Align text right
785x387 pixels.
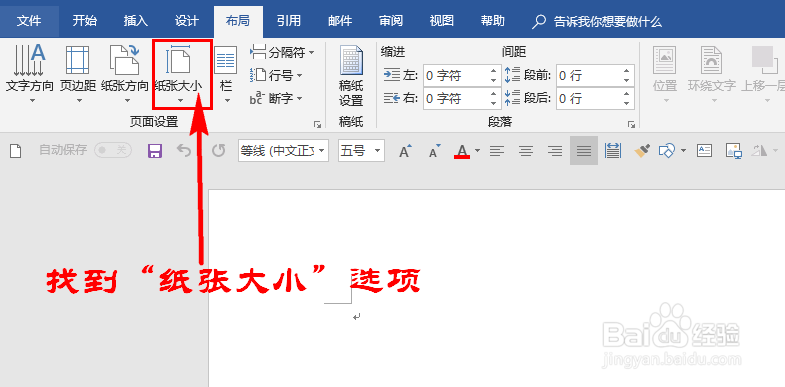[555, 150]
